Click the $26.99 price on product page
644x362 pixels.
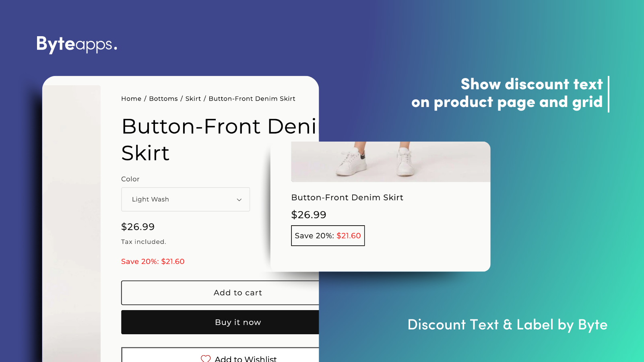click(x=138, y=226)
